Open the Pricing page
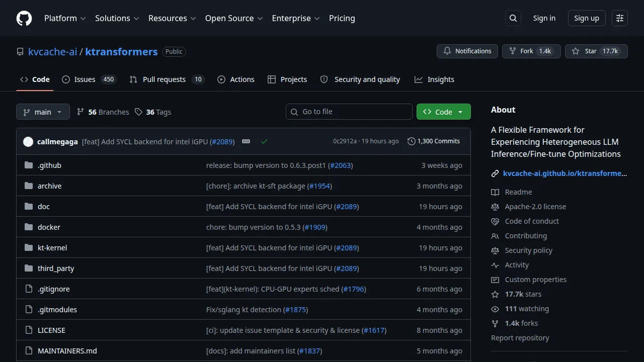 342,18
